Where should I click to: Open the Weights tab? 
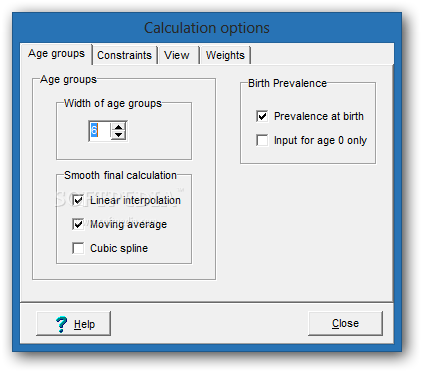[x=225, y=55]
